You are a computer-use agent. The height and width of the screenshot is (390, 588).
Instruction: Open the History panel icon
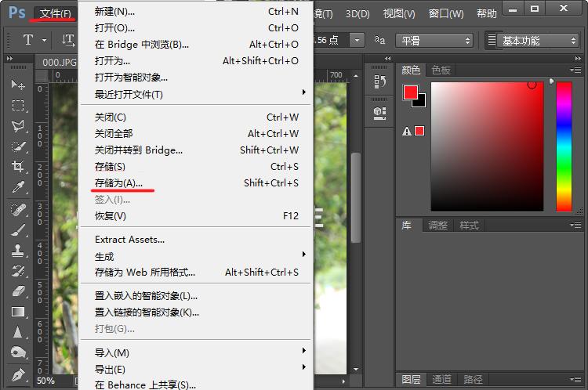(379, 81)
